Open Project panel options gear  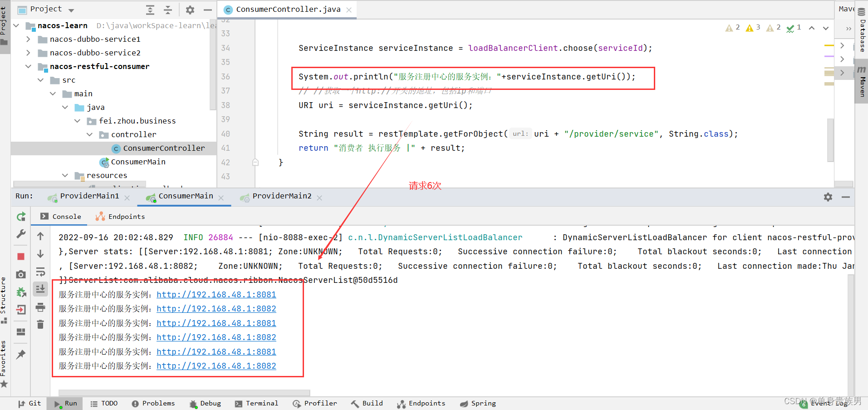coord(190,10)
